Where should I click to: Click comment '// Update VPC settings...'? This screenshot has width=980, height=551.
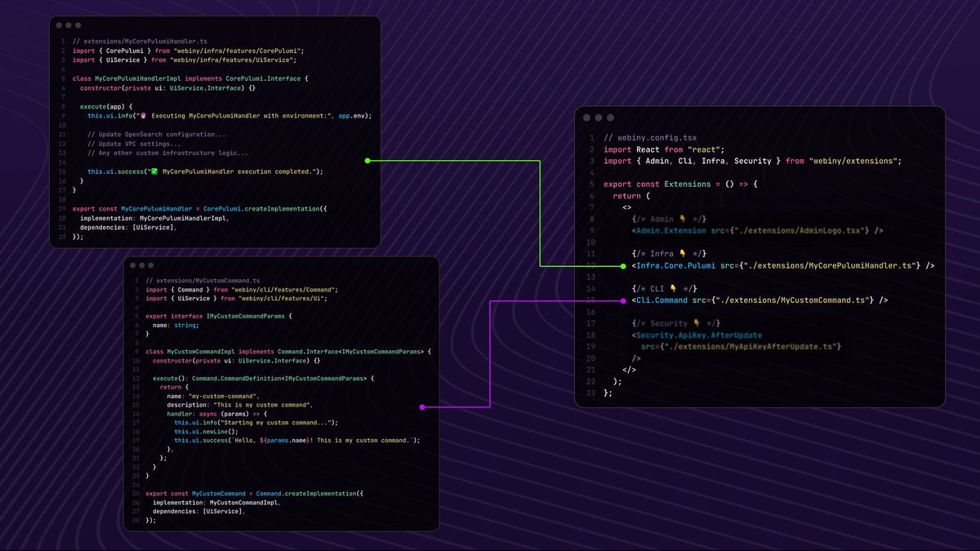(135, 144)
